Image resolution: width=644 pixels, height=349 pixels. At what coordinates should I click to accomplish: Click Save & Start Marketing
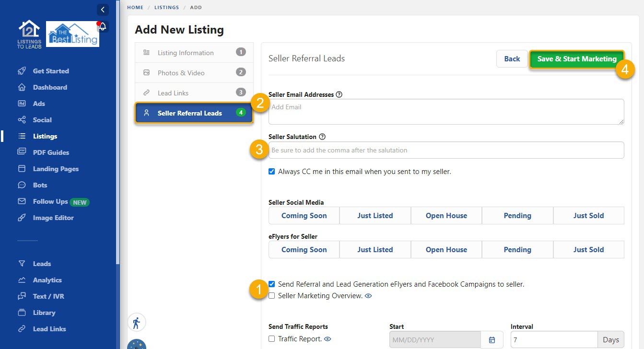pyautogui.click(x=576, y=58)
